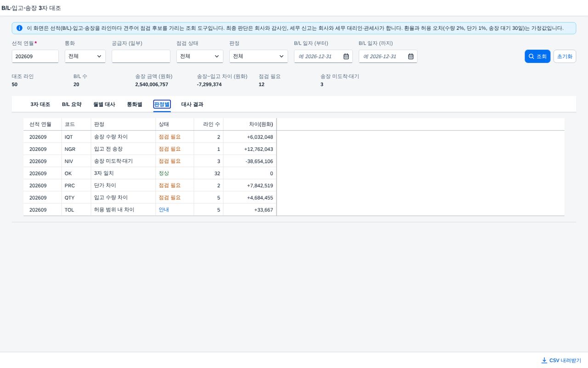This screenshot has height=368, width=588.
Task: Click the 초기화 reset button
Action: point(565,56)
